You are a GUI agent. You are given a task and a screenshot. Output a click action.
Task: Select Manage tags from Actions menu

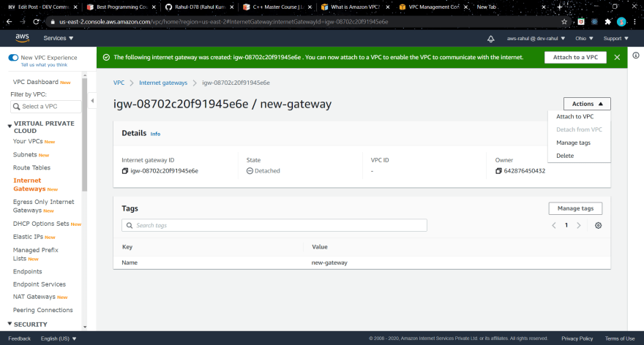tap(573, 143)
